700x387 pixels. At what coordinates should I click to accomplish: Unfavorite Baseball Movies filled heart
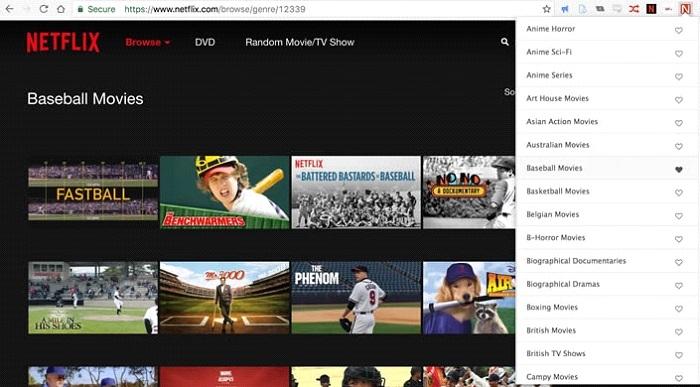tap(679, 170)
